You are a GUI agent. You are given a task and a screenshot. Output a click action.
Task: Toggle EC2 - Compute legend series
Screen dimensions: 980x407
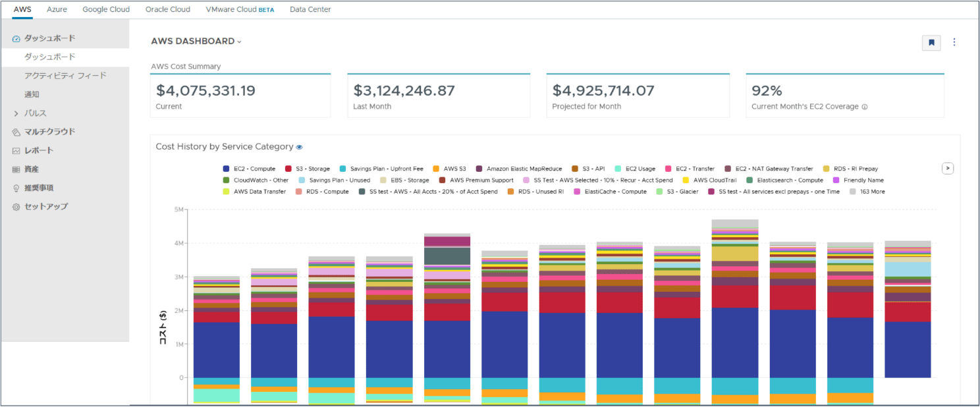coord(227,169)
